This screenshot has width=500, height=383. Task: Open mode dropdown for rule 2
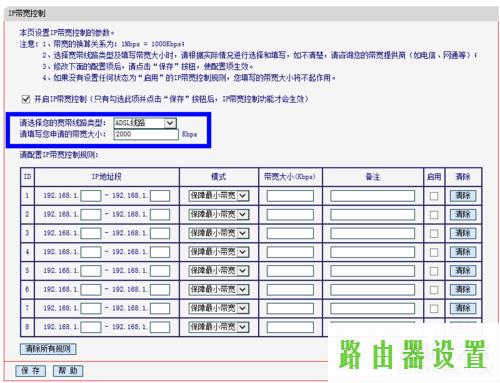[219, 214]
